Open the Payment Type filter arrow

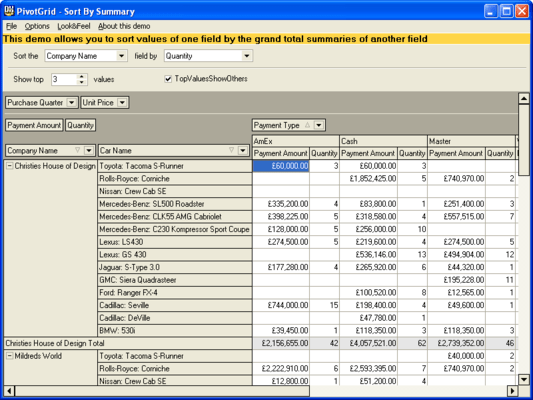coord(319,125)
